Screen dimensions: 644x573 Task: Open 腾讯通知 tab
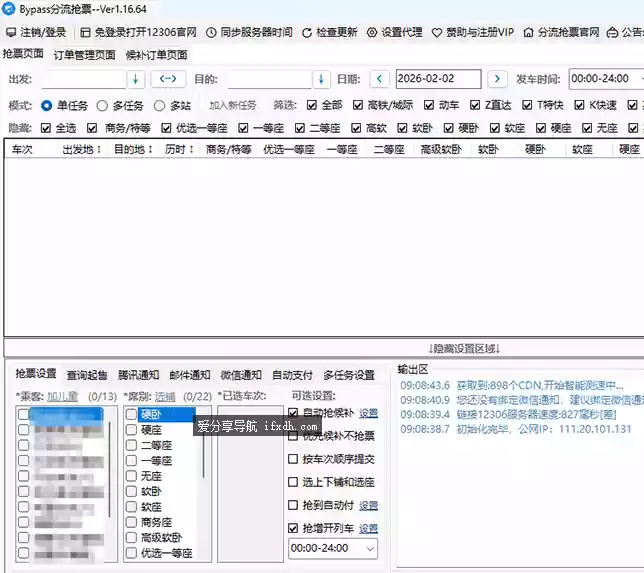(x=138, y=375)
